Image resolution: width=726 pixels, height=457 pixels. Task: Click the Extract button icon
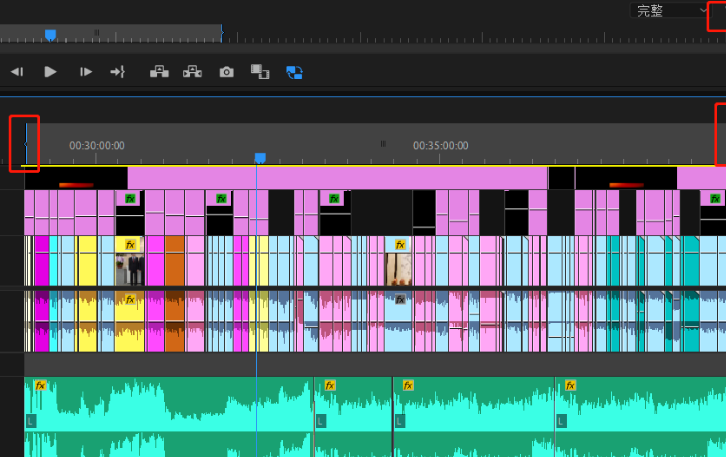pyautogui.click(x=192, y=72)
